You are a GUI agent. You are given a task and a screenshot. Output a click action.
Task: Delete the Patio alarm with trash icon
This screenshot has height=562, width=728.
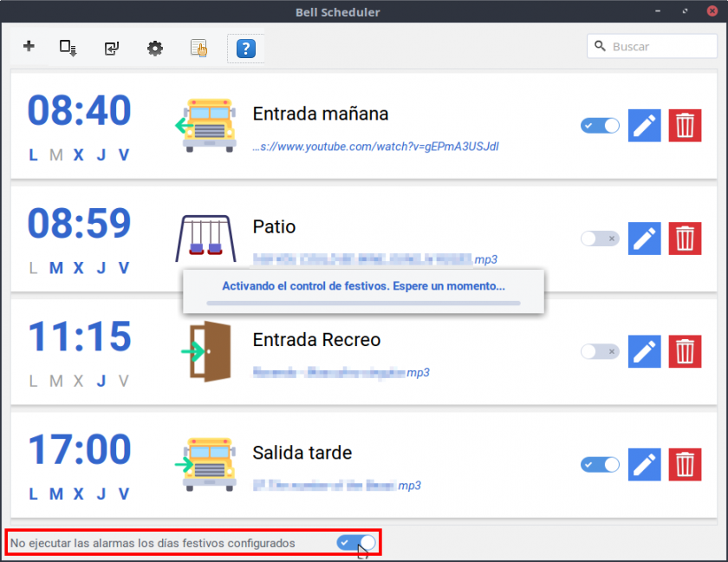coord(685,239)
